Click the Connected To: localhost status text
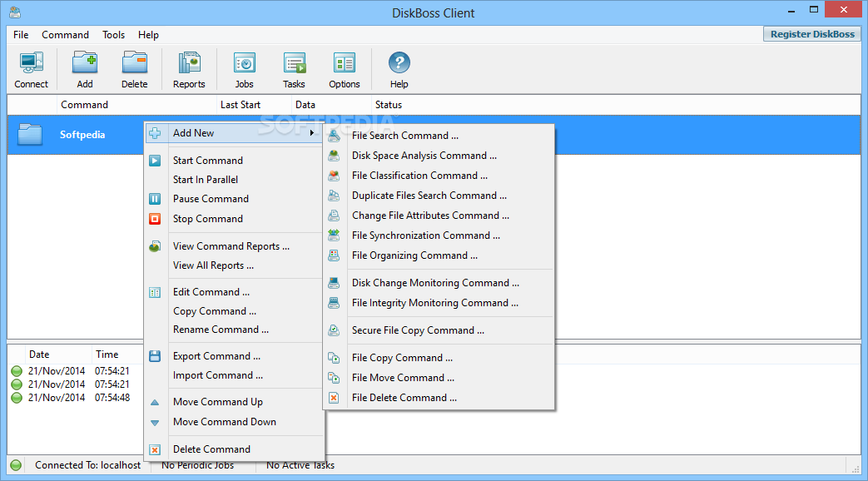Screen dimensions: 868x481 88,465
